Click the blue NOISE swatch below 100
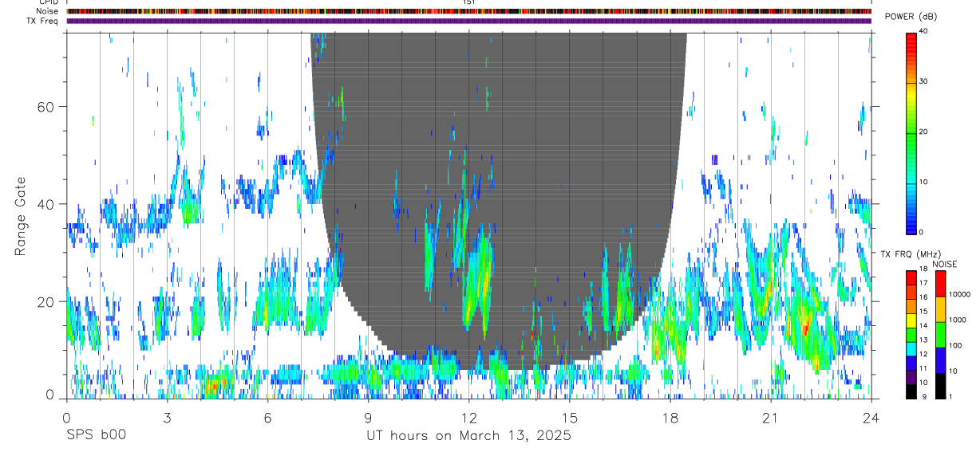This screenshot has width=980, height=452. [x=940, y=360]
